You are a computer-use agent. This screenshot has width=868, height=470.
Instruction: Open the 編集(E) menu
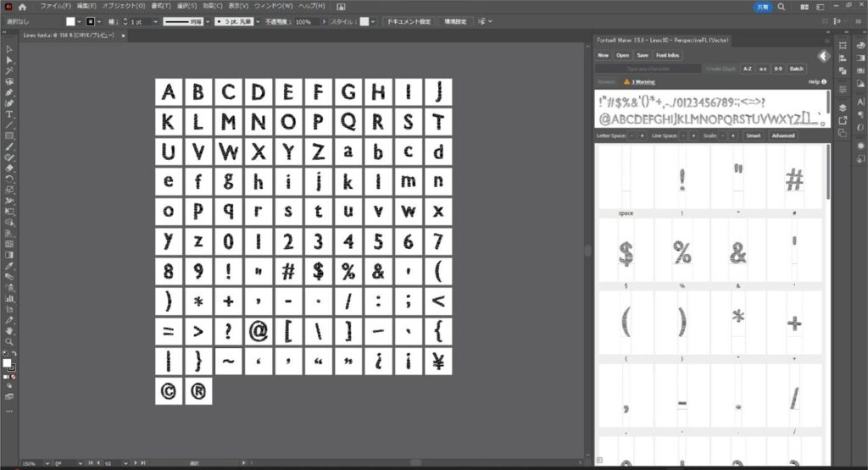click(86, 6)
